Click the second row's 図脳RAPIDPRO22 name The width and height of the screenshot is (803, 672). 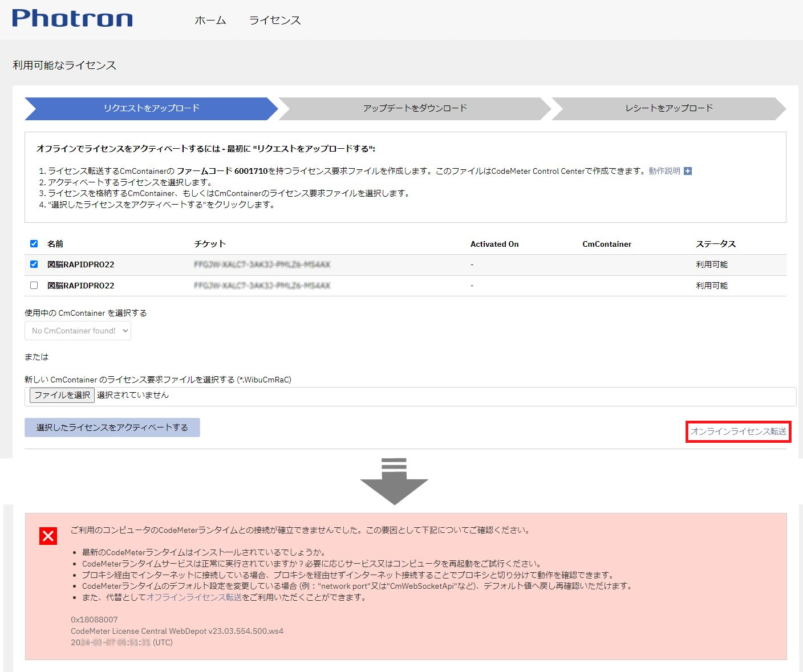pos(81,286)
